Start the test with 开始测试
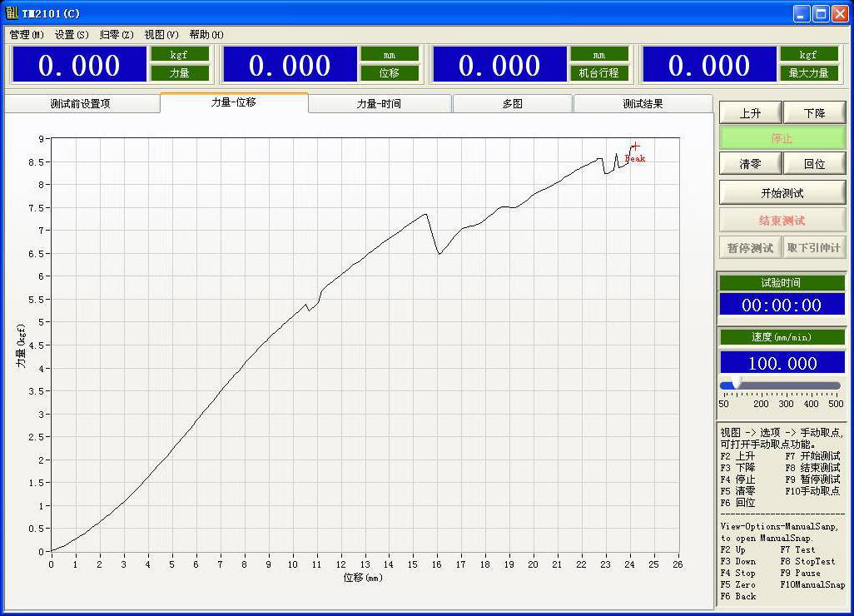The height and width of the screenshot is (616, 854). tap(782, 193)
